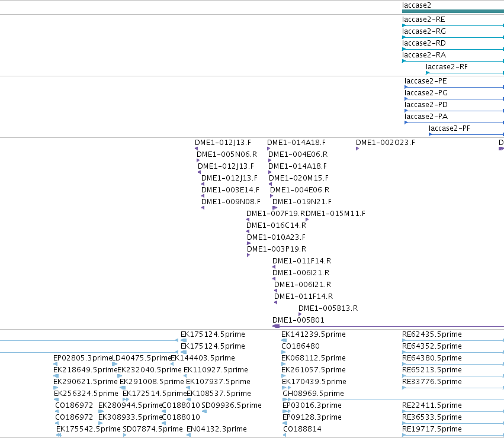The height and width of the screenshot is (438, 504).
Task: Select the DME1-005B01 clone line
Action: pyautogui.click(x=388, y=327)
